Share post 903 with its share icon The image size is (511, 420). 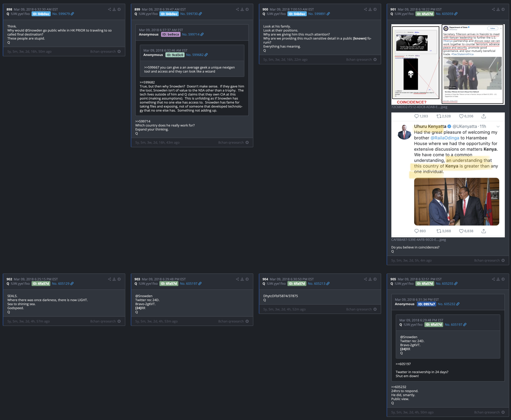237,279
